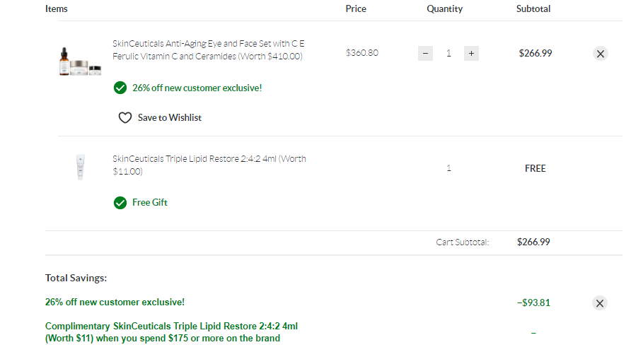Click the -$93.81 savings amount
The image size is (631, 364).
[533, 303]
